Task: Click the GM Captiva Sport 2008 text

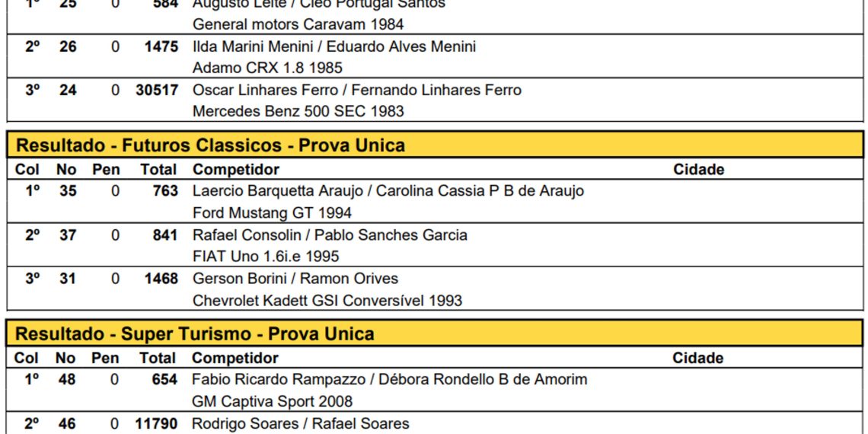Action: coord(272,401)
